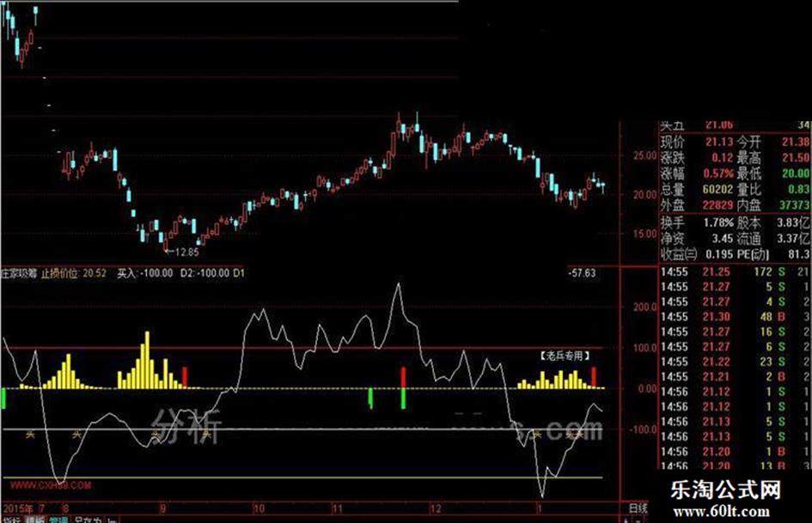Viewport: 812px width, 523px height.
Task: Click the 涨幅 0.57% value
Action: click(x=719, y=173)
